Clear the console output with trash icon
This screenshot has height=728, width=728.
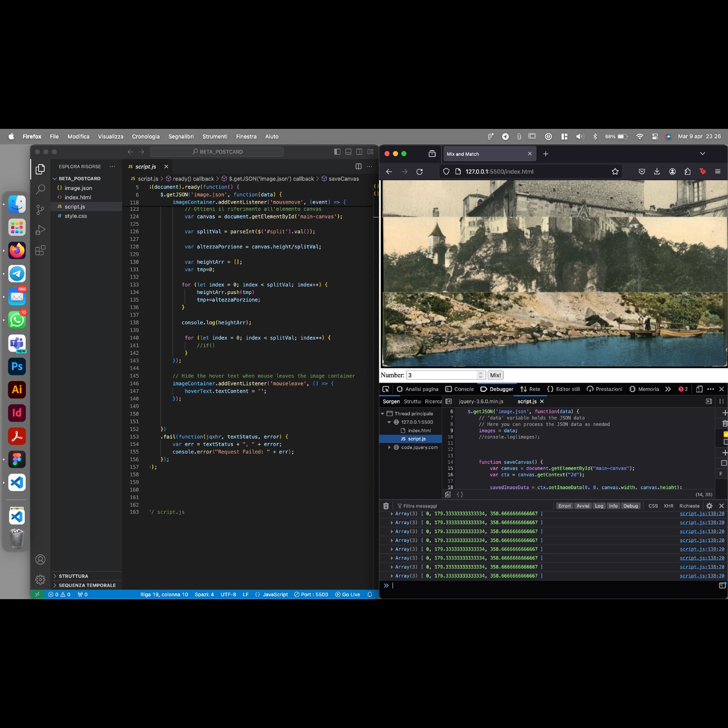point(386,506)
